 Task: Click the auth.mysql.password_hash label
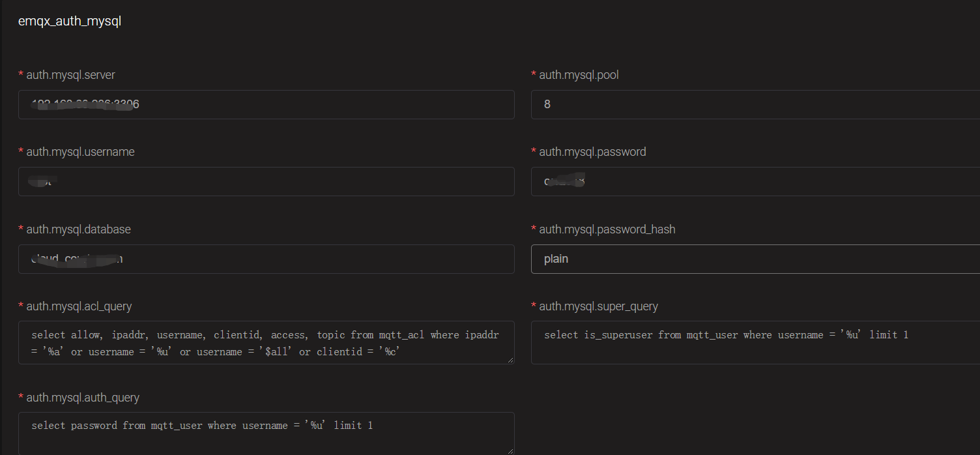click(607, 229)
